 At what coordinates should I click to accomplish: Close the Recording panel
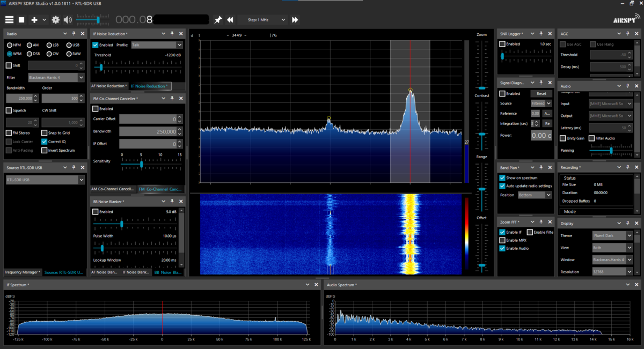(636, 167)
